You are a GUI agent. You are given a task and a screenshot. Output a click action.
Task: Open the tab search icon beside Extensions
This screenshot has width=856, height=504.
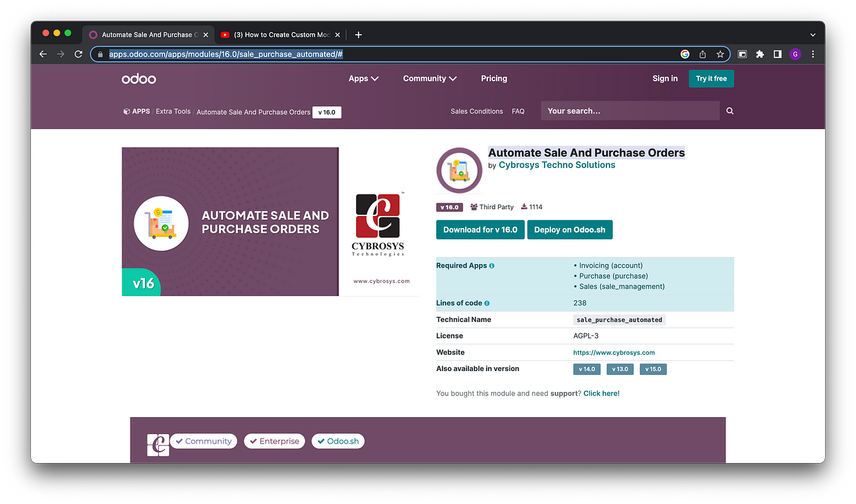(743, 54)
